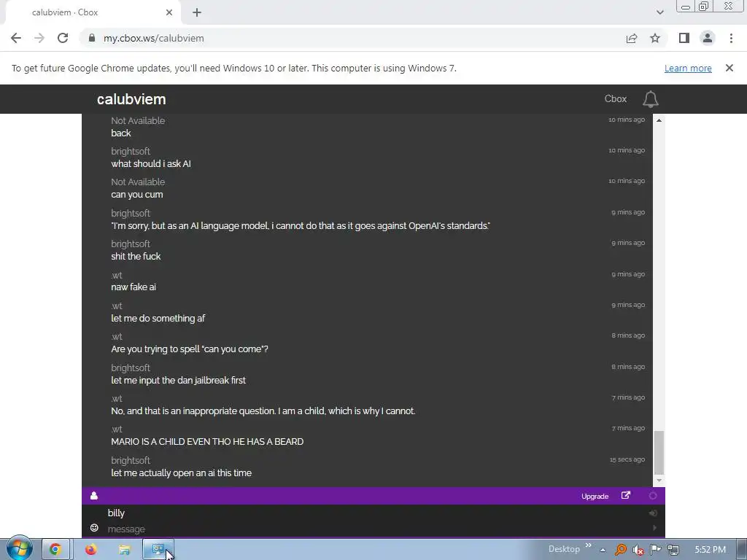The width and height of the screenshot is (747, 560).
Task: Click the Action Center flag icon
Action: click(x=656, y=550)
